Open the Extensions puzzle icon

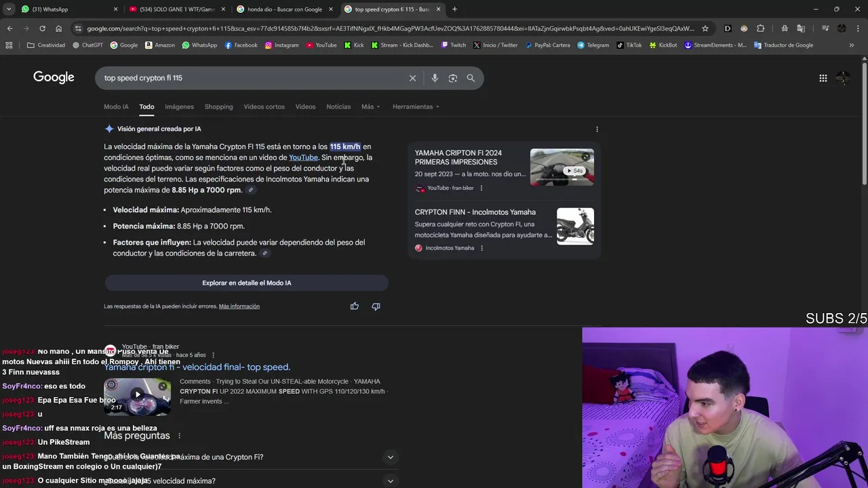(760, 28)
